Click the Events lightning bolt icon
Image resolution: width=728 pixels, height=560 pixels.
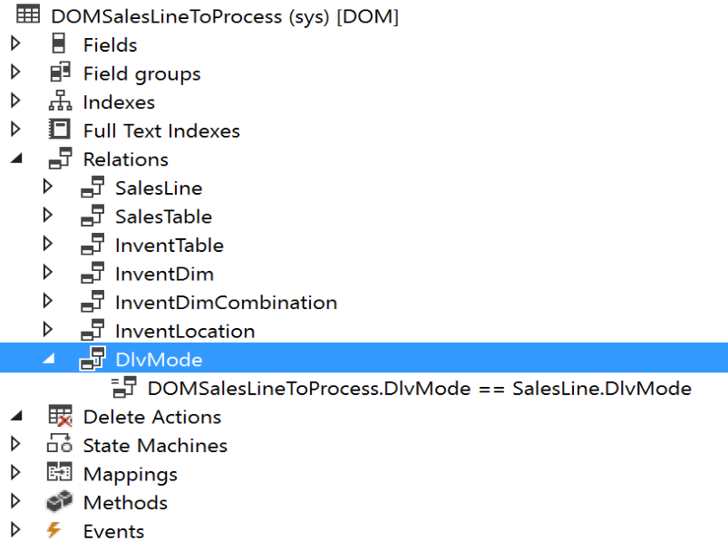pos(54,530)
